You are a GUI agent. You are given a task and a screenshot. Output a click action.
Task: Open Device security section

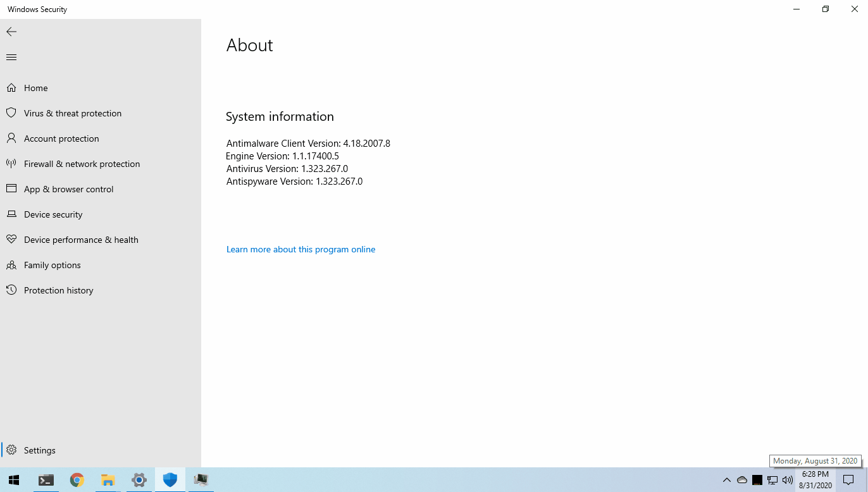point(101,214)
